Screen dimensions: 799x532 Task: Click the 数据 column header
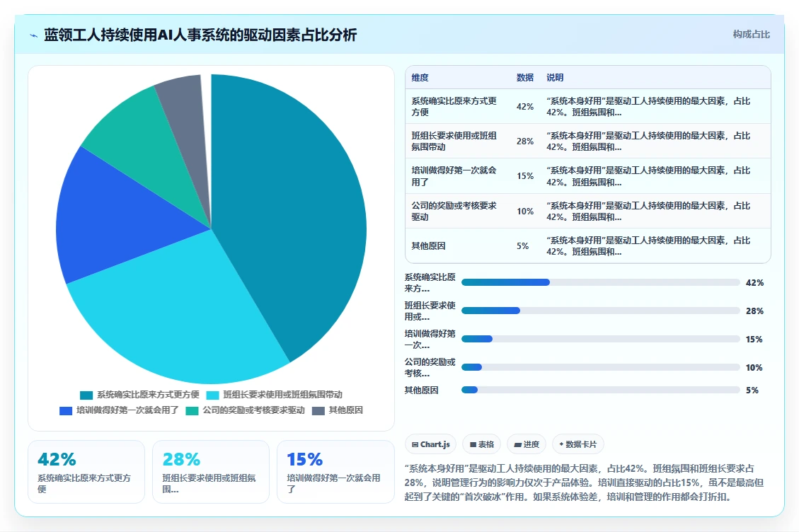click(525, 77)
